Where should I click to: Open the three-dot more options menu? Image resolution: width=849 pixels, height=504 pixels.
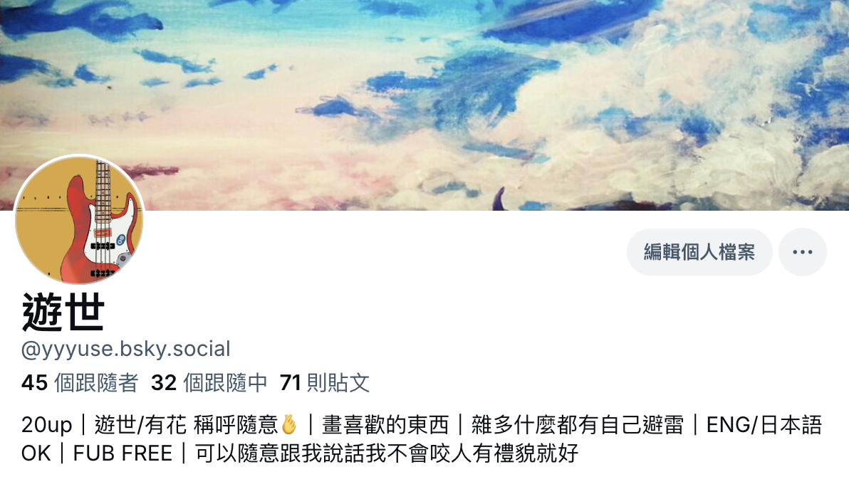tap(803, 252)
